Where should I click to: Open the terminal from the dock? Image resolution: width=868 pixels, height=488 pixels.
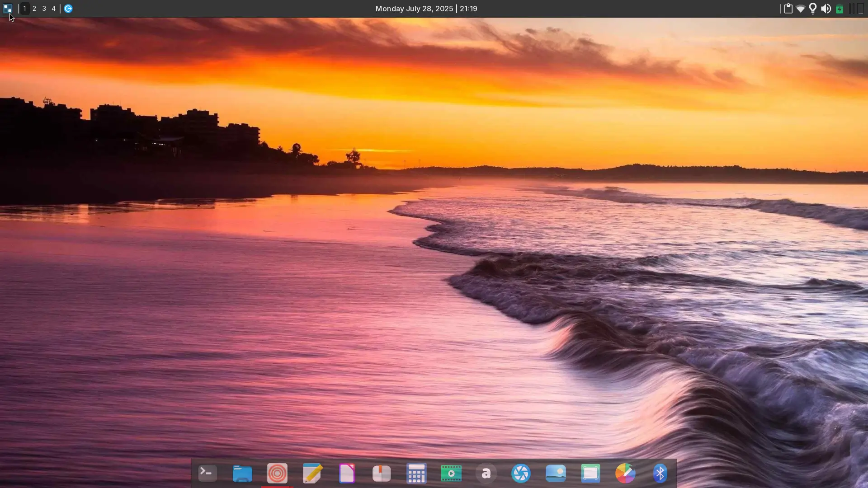pos(208,473)
